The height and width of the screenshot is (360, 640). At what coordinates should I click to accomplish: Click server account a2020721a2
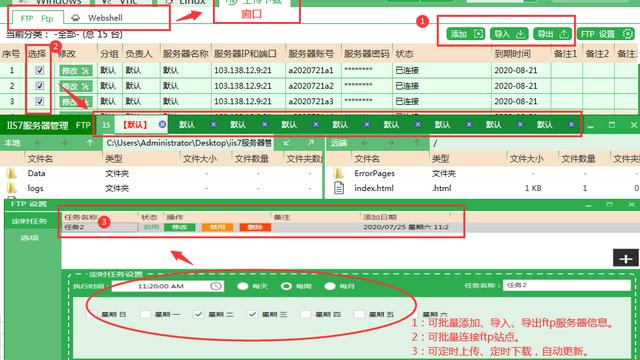coord(311,86)
